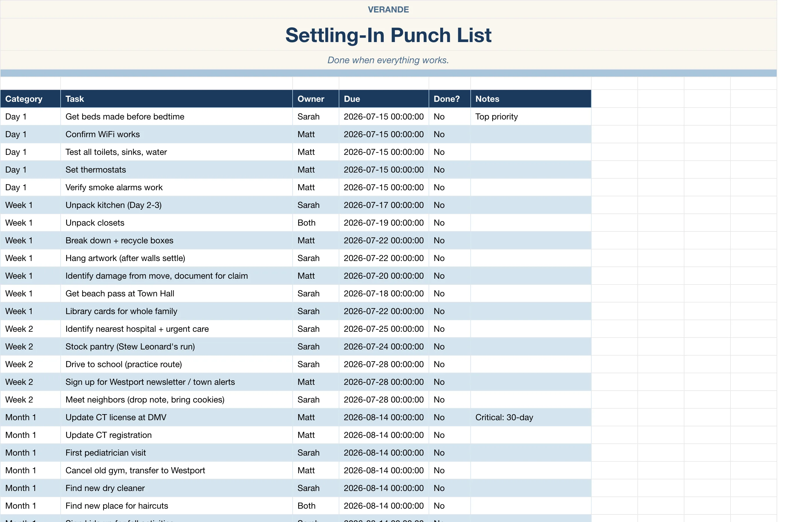This screenshot has height=522, width=812.
Task: Select the 'Unpack closets' task cell
Action: [177, 223]
